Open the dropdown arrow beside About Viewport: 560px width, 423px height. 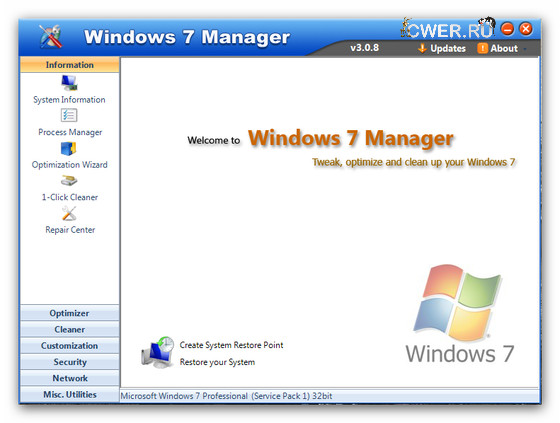coord(525,49)
